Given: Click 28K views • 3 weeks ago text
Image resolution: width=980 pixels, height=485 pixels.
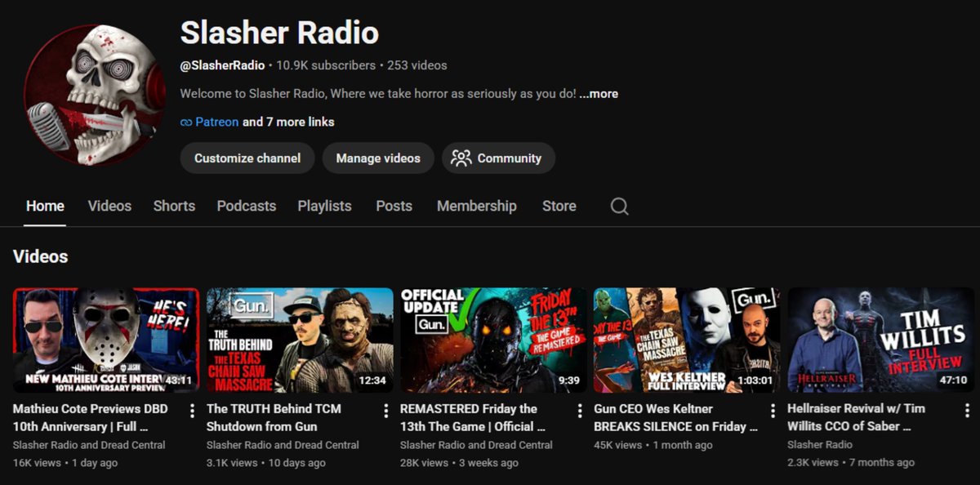Looking at the screenshot, I should 459,463.
